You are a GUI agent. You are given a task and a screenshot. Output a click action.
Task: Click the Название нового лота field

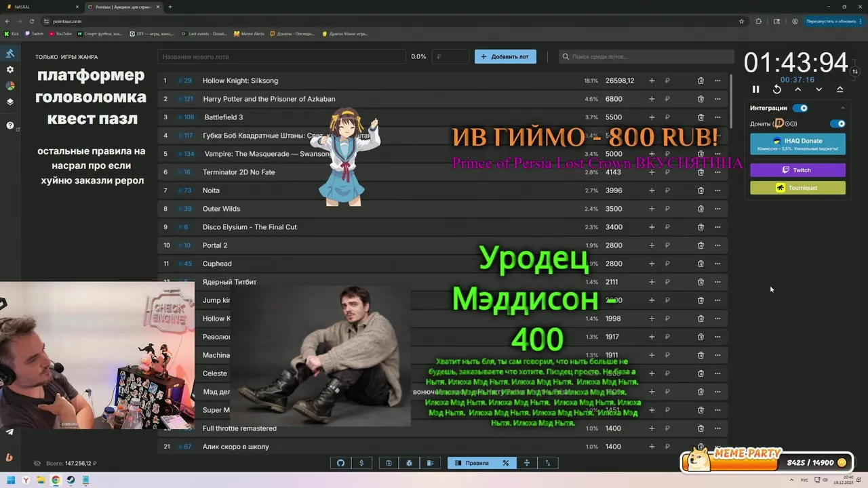click(281, 57)
